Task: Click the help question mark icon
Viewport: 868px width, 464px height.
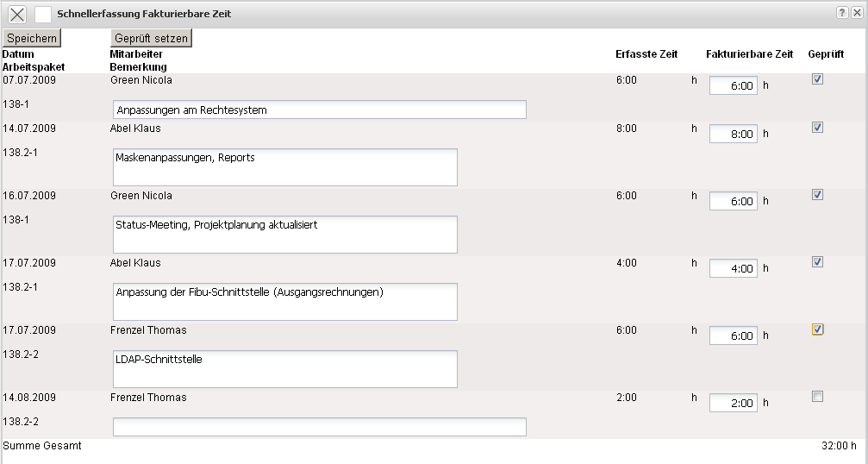Action: 842,14
